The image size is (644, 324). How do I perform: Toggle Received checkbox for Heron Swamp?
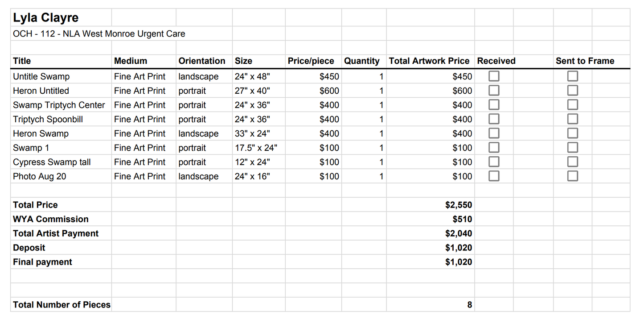[494, 133]
